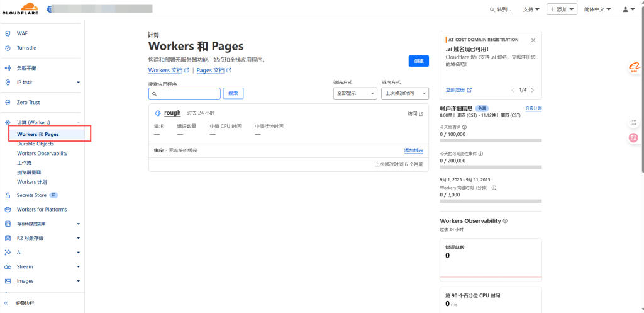644x313 pixels.
Task: Click the orange 1688 floating icon
Action: point(633,67)
